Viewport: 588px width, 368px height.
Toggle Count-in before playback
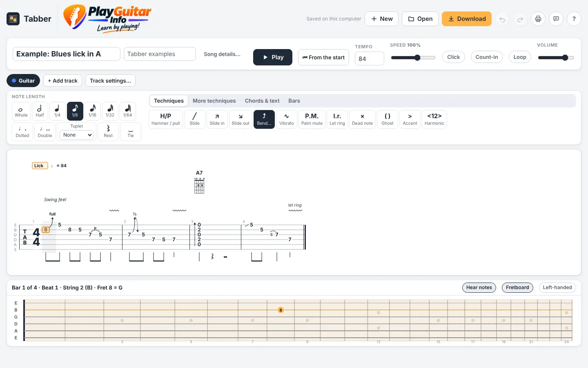click(x=487, y=57)
